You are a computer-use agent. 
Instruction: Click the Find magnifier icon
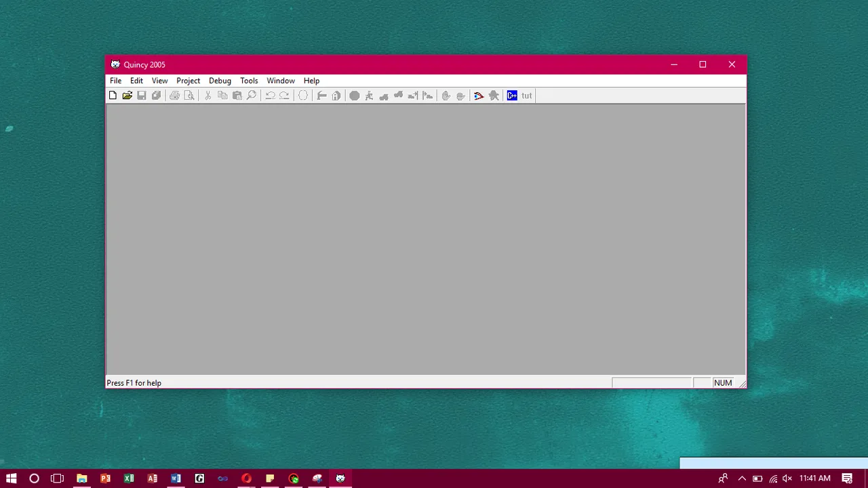pyautogui.click(x=252, y=96)
